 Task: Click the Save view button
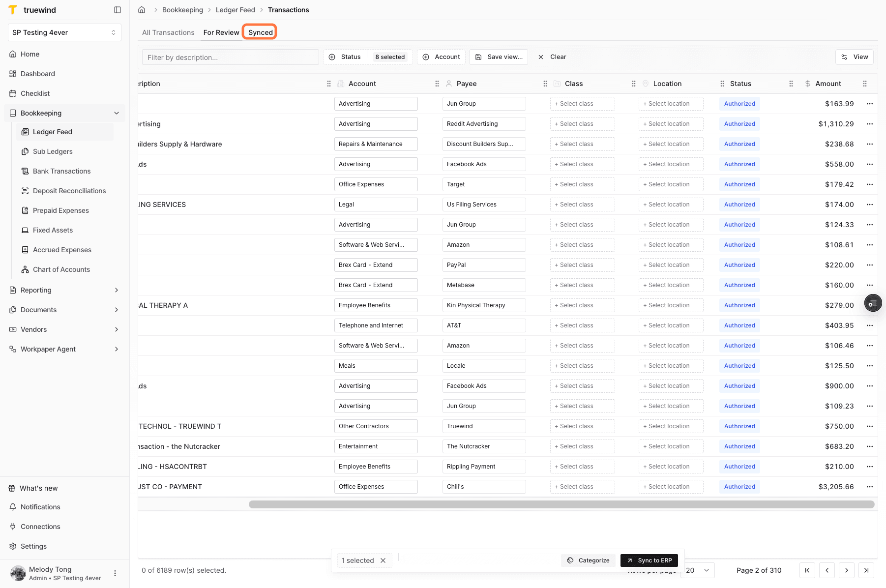pyautogui.click(x=499, y=57)
